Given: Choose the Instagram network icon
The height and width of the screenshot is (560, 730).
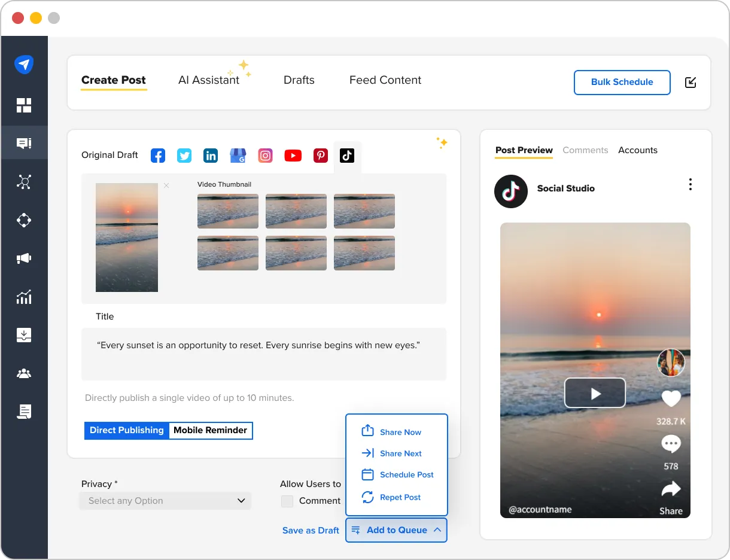Looking at the screenshot, I should [x=265, y=156].
